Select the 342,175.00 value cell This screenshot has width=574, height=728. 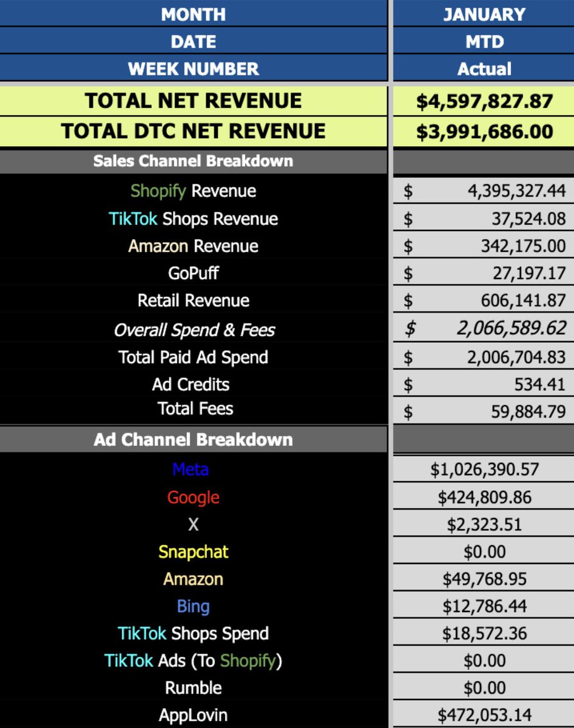(484, 246)
